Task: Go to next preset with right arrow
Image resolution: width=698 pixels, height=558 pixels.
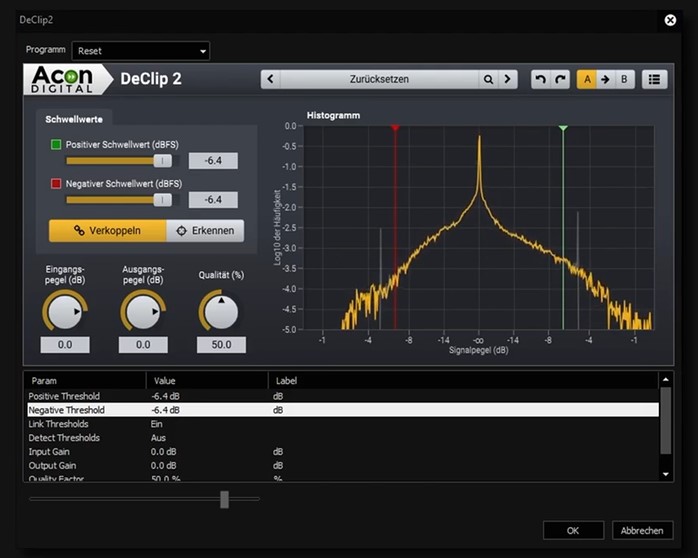Action: [x=507, y=79]
